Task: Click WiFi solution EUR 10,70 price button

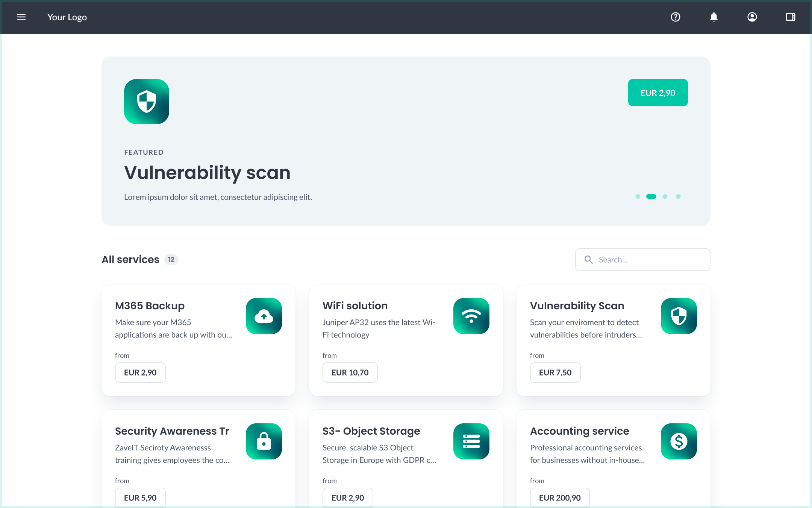Action: pyautogui.click(x=350, y=373)
